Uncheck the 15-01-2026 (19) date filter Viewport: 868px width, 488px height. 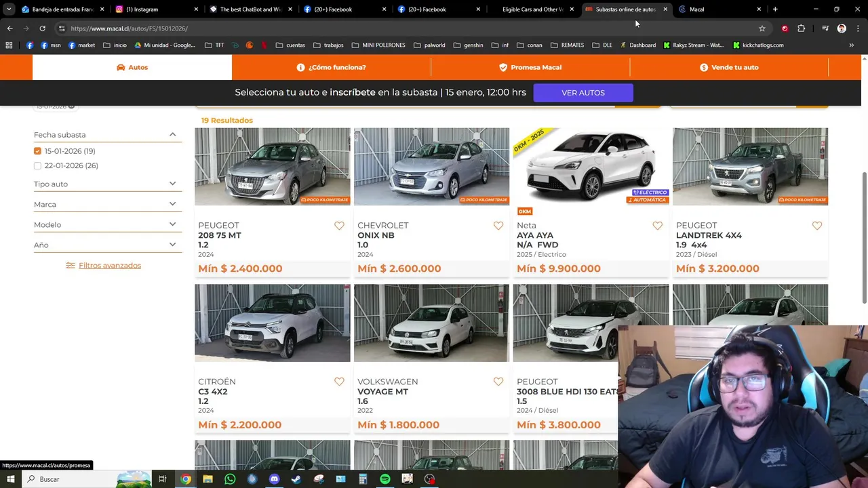[37, 151]
